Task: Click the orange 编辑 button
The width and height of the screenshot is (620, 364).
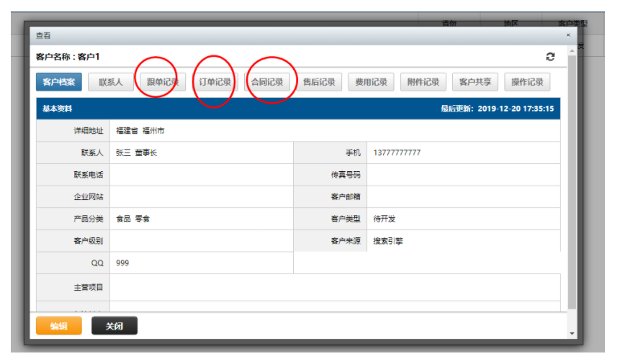Action: tap(59, 326)
